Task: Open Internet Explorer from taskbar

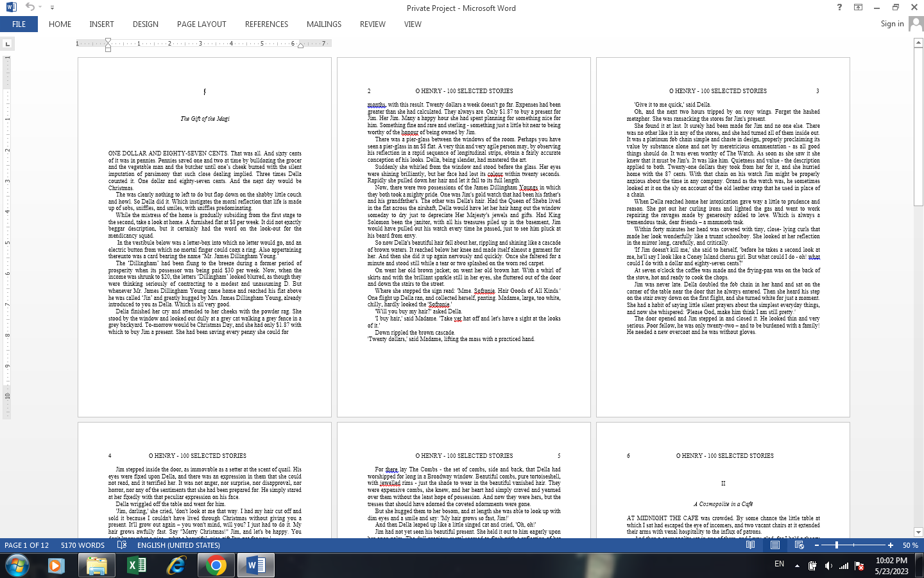Action: pyautogui.click(x=176, y=566)
